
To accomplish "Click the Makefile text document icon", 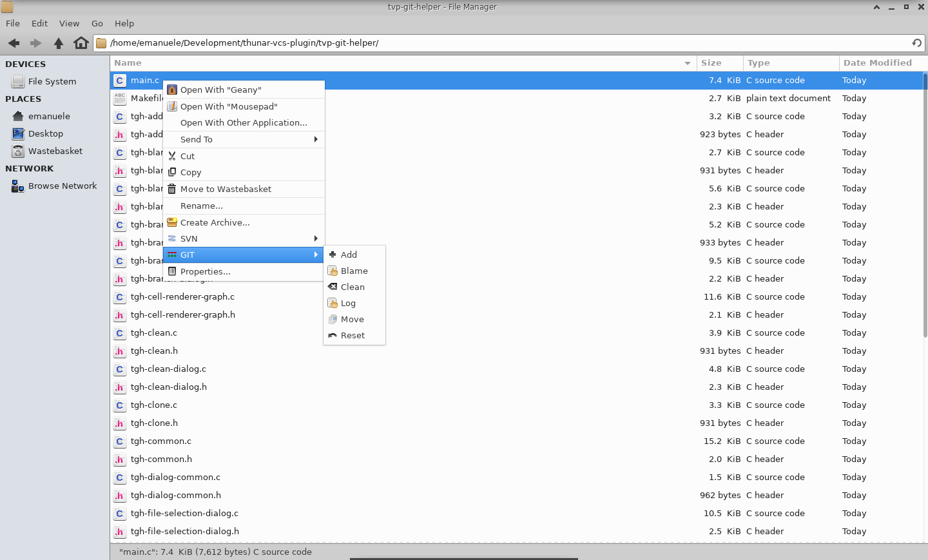I will click(119, 99).
